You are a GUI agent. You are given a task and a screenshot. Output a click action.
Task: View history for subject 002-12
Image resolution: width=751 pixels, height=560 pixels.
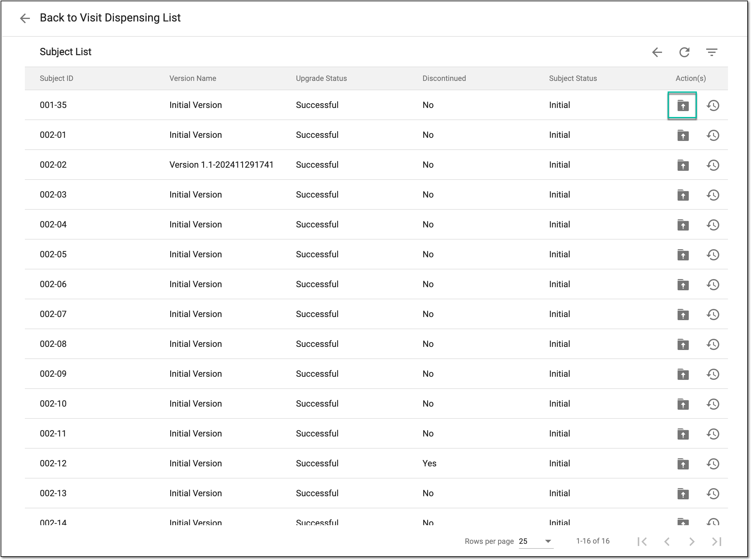pos(712,463)
